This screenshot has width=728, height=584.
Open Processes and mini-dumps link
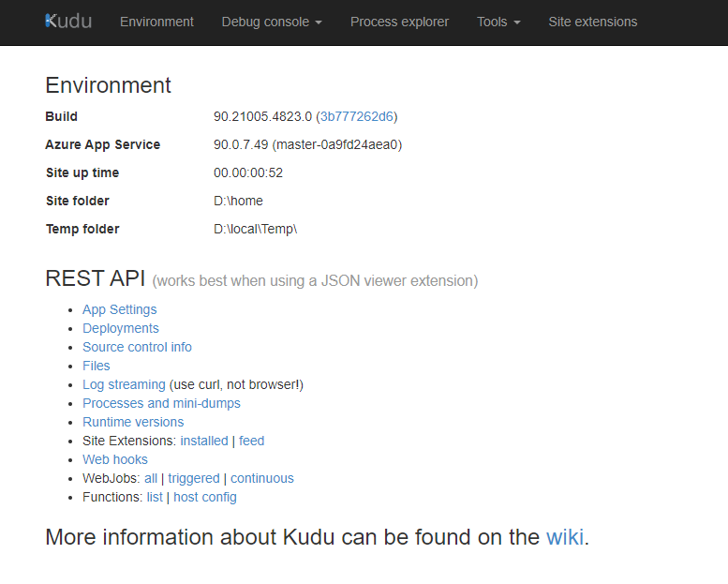click(161, 403)
